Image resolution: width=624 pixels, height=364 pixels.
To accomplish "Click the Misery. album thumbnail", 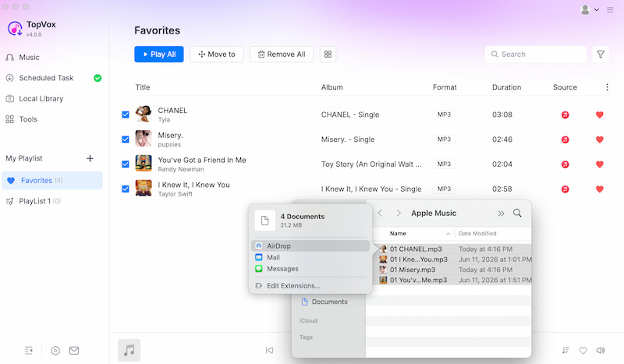I will (x=144, y=139).
